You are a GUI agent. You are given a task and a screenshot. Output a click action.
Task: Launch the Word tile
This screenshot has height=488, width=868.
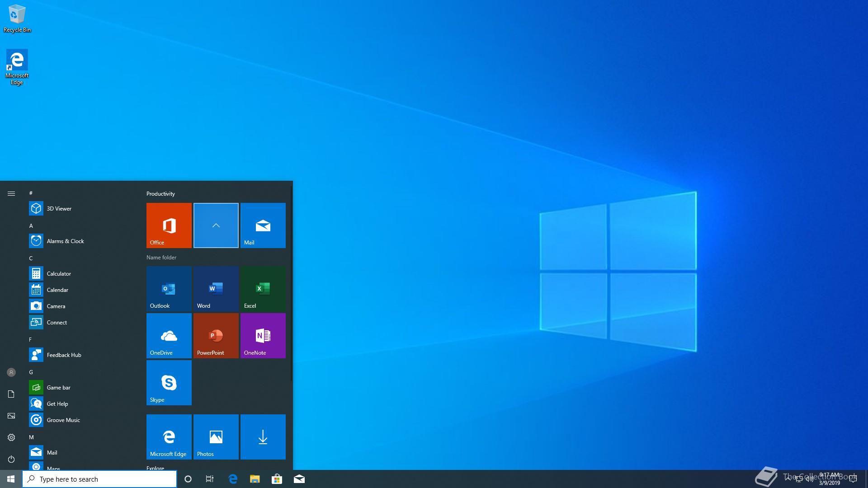point(216,289)
